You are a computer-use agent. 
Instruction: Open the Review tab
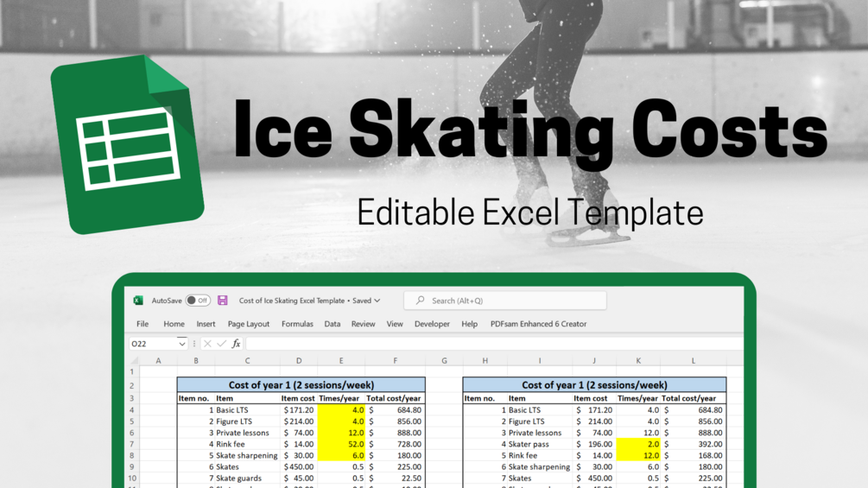click(363, 324)
